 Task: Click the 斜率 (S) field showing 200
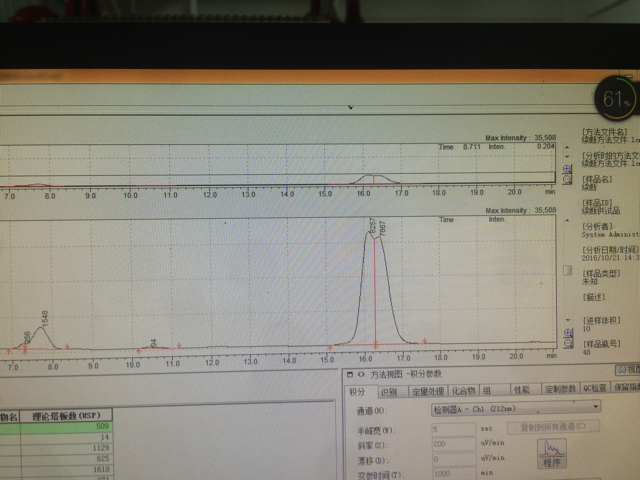[x=454, y=444]
